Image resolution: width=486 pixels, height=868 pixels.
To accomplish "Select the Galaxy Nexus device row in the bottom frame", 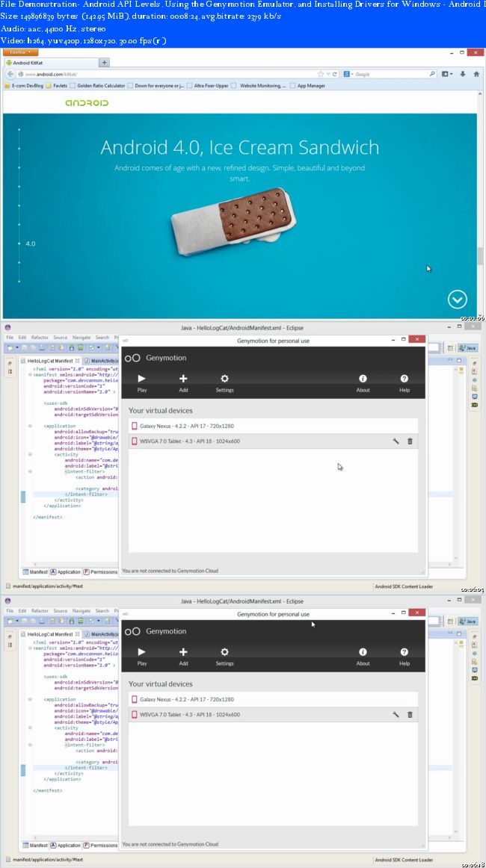I will point(273,699).
